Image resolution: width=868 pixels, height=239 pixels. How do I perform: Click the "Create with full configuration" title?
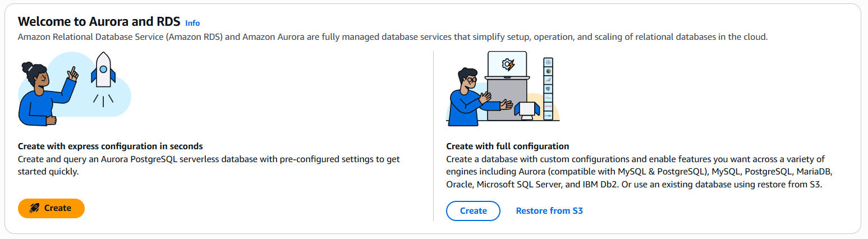pos(508,146)
